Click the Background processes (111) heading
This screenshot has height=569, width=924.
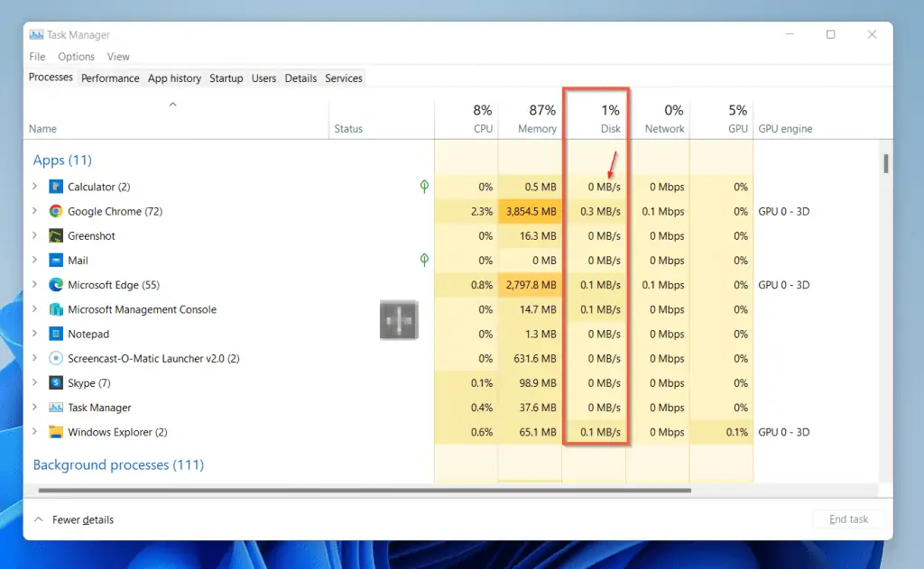118,464
